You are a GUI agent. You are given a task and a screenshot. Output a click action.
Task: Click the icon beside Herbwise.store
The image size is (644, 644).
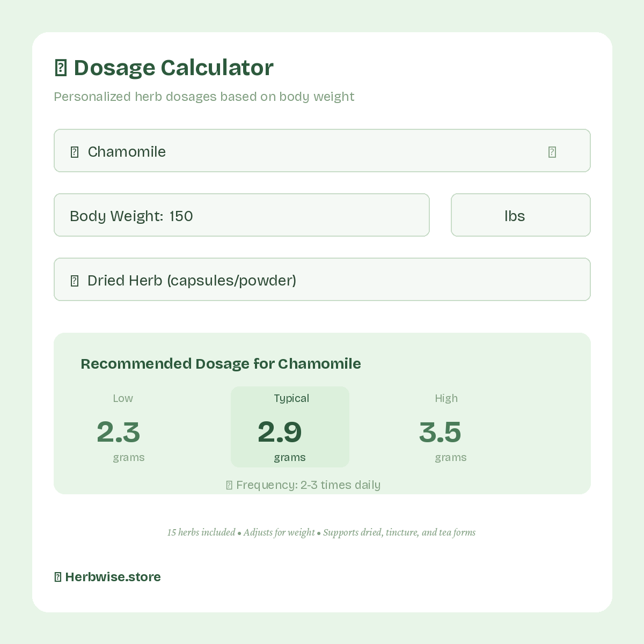click(x=57, y=576)
